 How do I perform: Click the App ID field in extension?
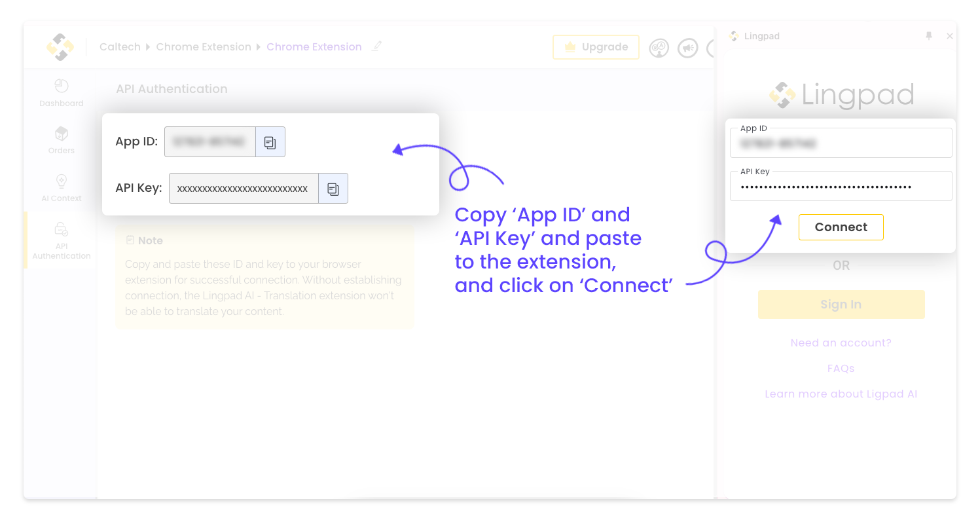841,143
